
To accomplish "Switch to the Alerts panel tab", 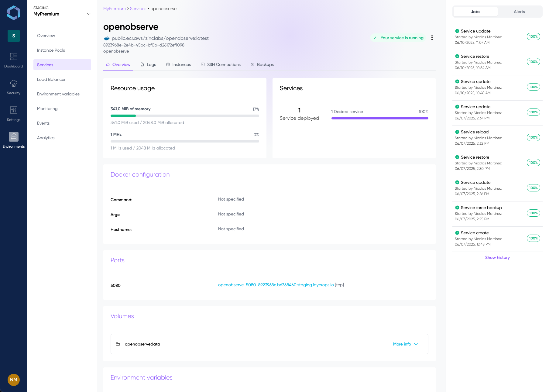I will tap(519, 12).
